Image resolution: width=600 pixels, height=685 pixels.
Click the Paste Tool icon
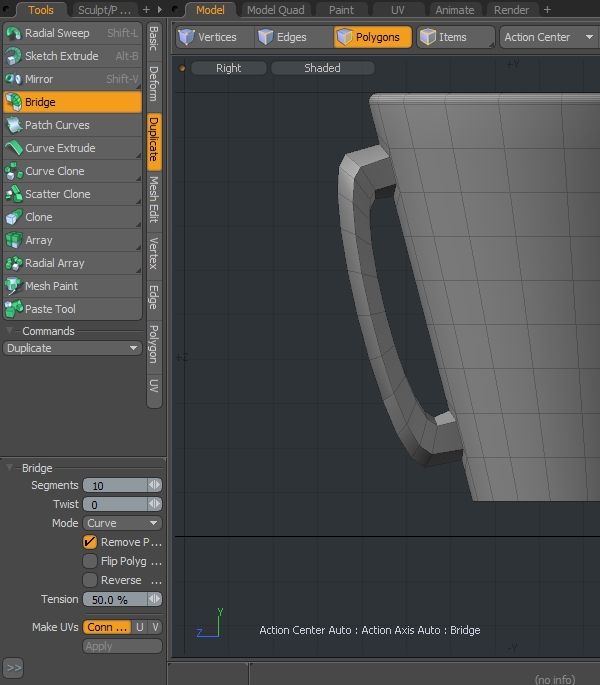tap(14, 309)
